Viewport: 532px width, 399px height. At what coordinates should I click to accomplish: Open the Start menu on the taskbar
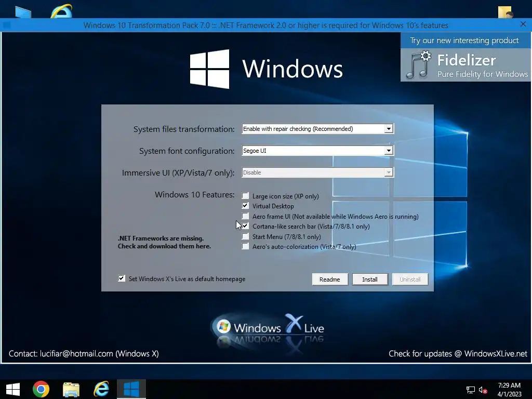[13, 389]
